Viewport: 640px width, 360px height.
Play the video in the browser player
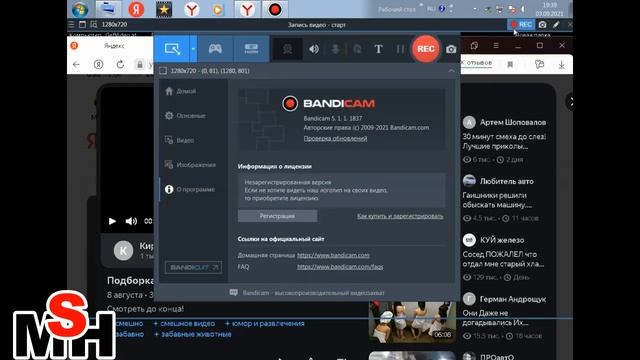(112, 221)
